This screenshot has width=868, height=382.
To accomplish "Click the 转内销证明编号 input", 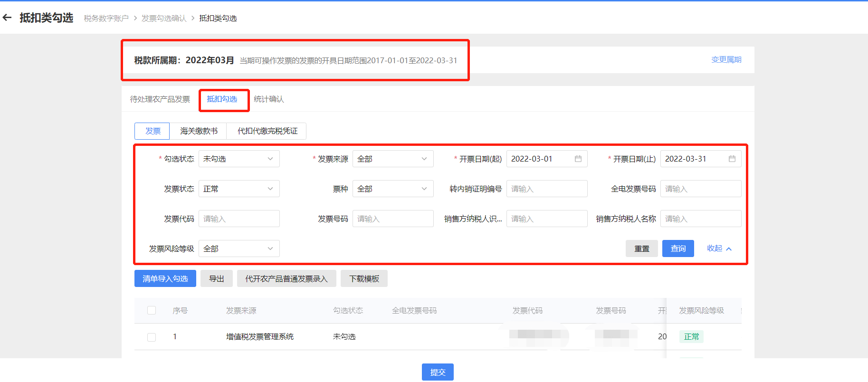I will coord(547,189).
